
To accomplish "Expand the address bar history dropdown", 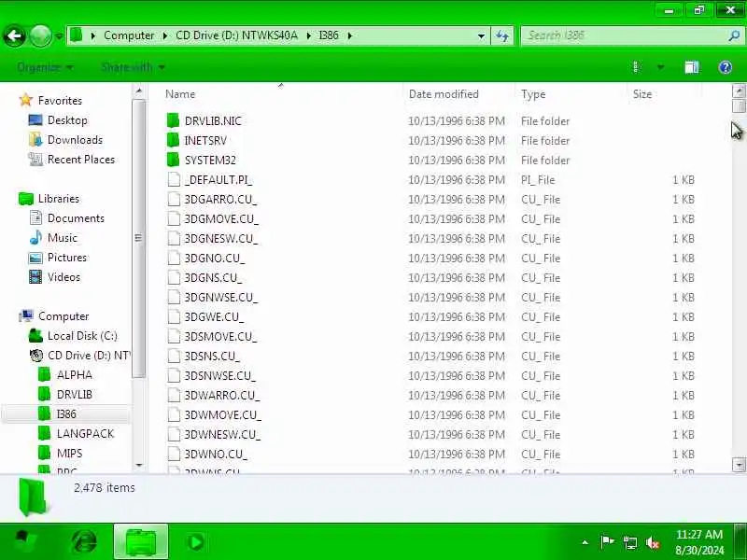I will coord(481,35).
